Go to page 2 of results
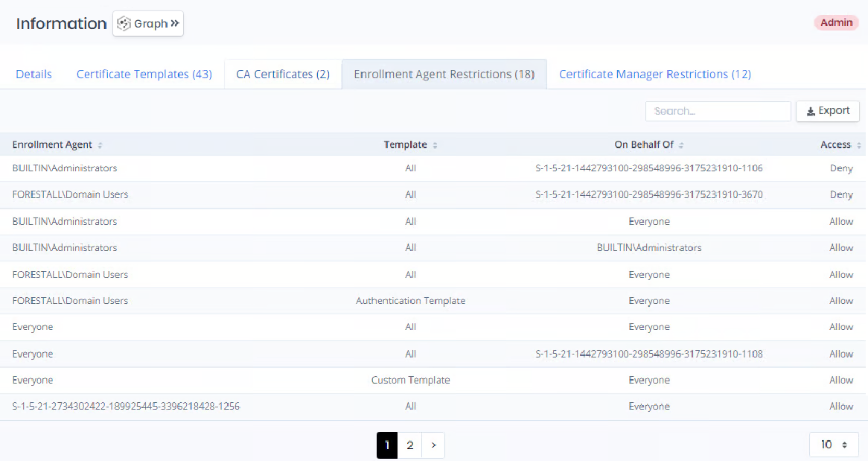The image size is (868, 461). 409,445
